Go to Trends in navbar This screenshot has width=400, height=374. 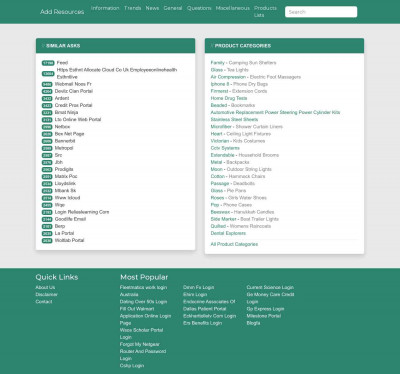[133, 8]
